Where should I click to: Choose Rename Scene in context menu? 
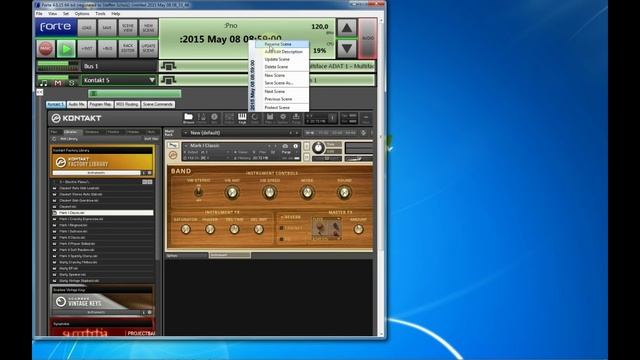[282, 44]
